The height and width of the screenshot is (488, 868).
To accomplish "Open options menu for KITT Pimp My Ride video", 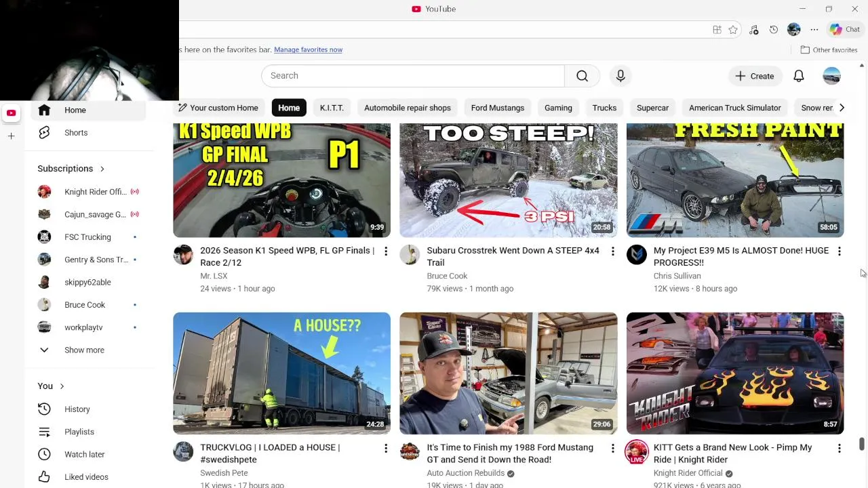I will [x=840, y=449].
